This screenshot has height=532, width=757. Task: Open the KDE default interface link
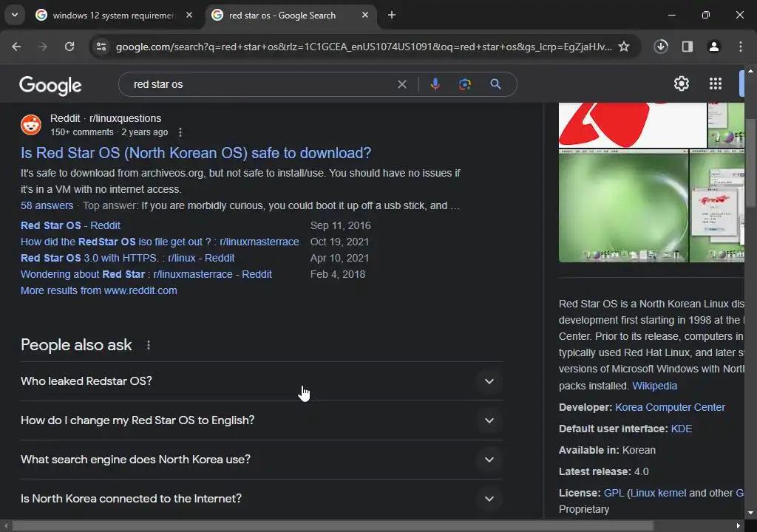pos(682,429)
